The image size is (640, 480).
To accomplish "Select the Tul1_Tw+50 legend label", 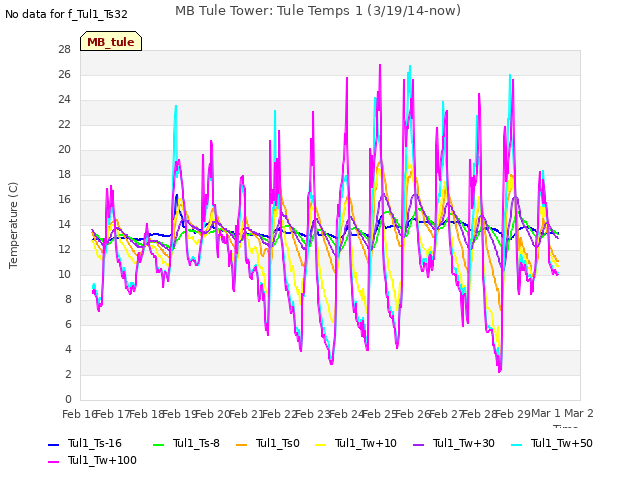I will coord(562,444).
